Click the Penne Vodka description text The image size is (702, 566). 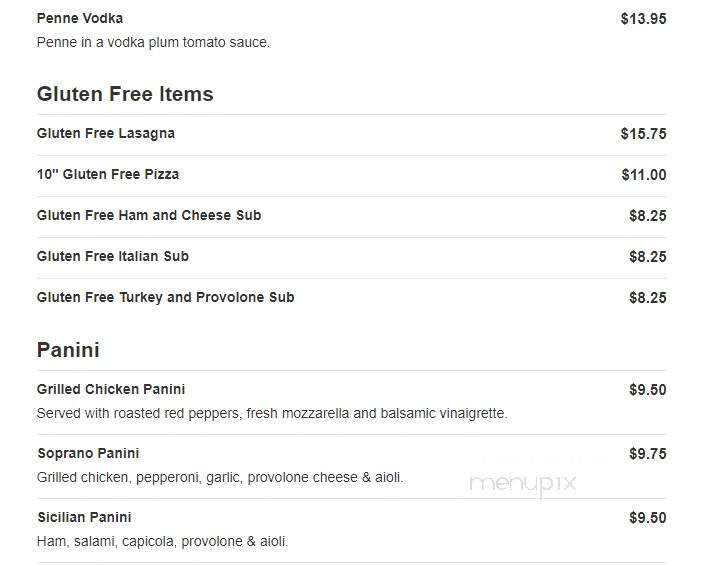click(153, 42)
